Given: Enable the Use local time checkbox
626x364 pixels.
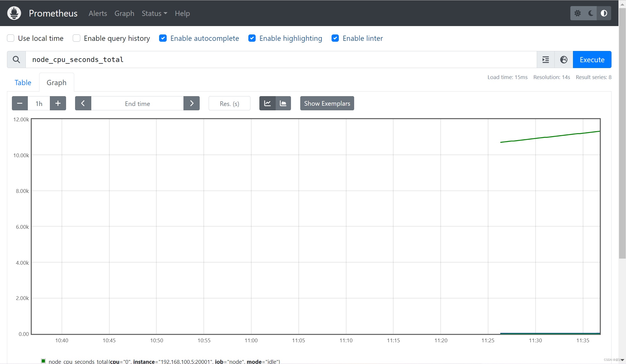Looking at the screenshot, I should 11,38.
